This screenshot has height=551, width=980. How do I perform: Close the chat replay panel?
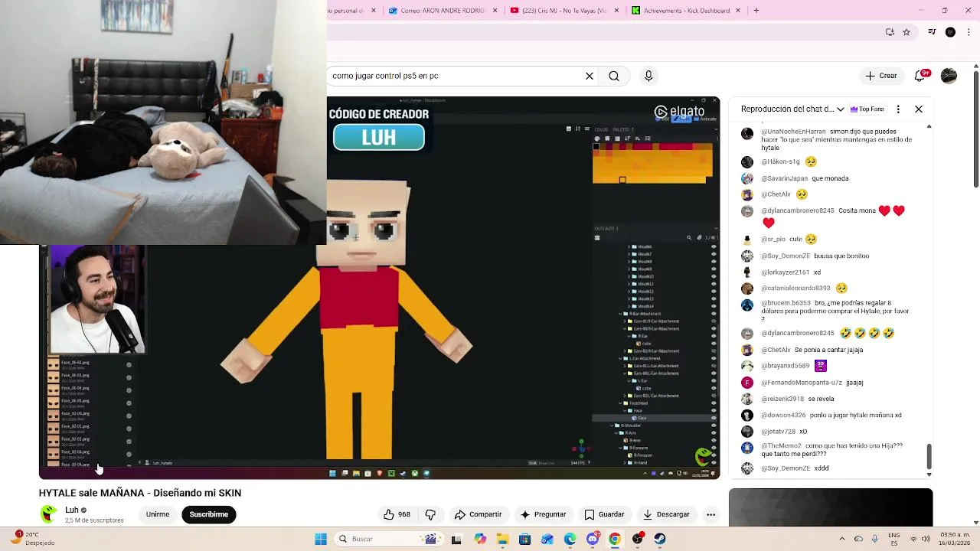click(919, 109)
